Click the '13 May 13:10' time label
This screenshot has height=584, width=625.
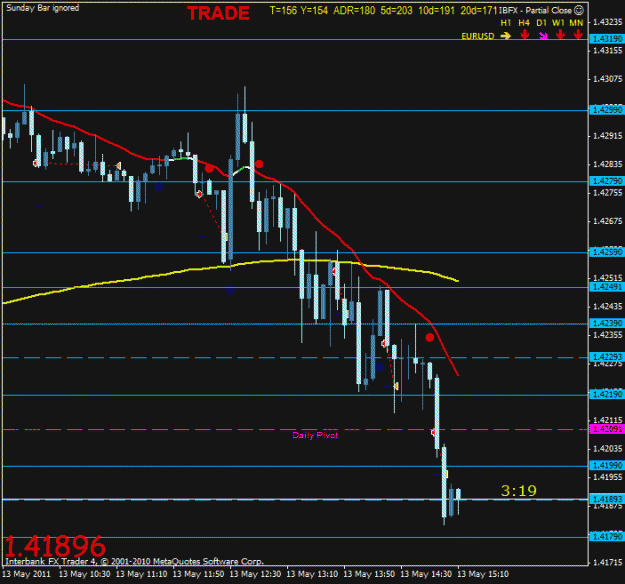point(312,574)
